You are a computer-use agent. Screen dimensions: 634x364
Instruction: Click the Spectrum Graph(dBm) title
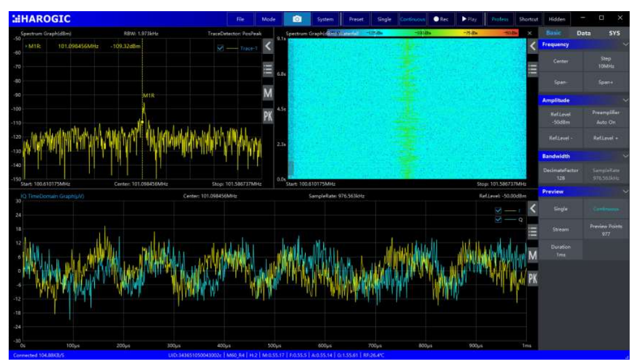coord(46,33)
